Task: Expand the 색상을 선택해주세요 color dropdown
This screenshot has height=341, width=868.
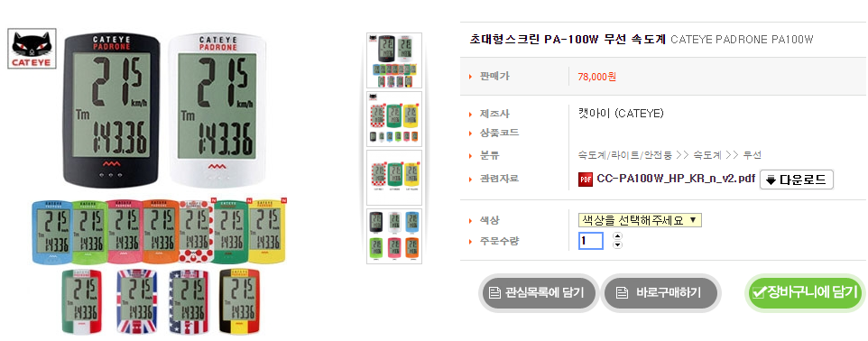Action: point(640,220)
